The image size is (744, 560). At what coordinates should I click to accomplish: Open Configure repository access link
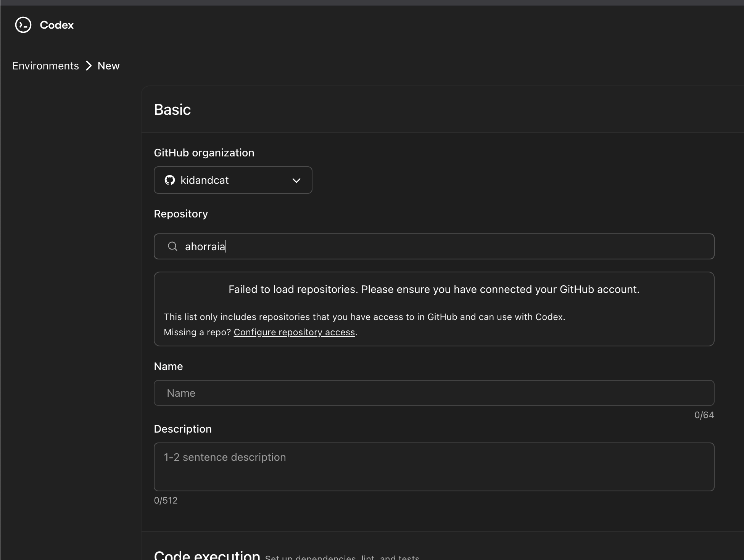294,332
